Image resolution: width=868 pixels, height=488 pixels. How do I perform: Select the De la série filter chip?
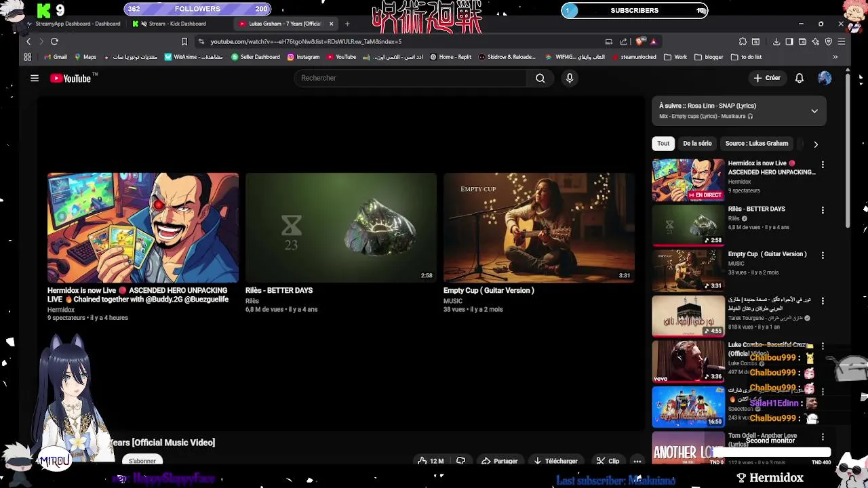click(697, 144)
